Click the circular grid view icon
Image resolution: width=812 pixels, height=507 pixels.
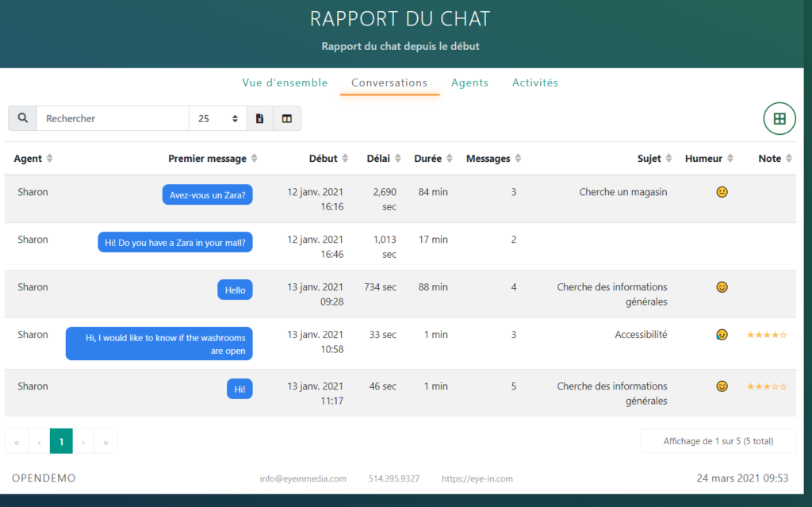coord(779,118)
